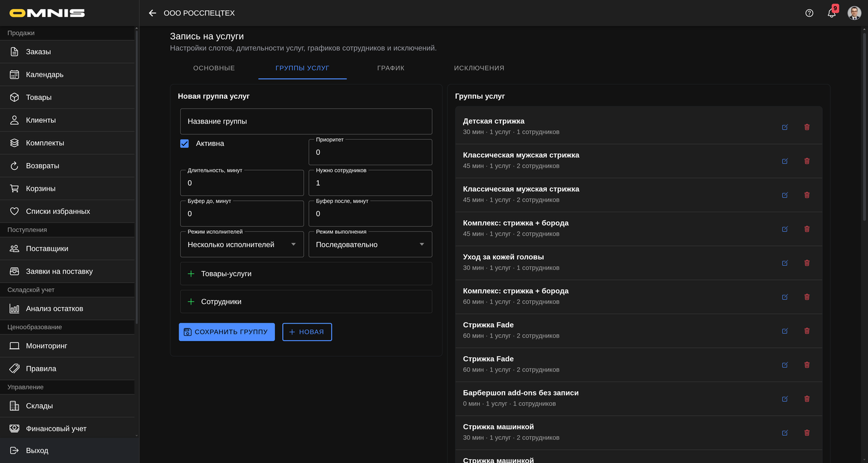The width and height of the screenshot is (868, 463).
Task: Open Поставщики in the sidebar
Action: tap(68, 248)
